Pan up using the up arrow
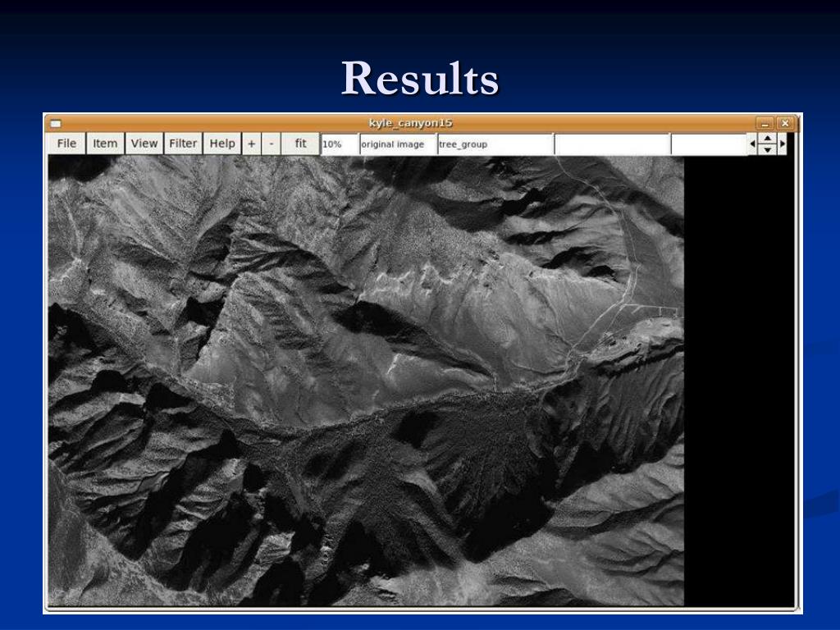Screen dimensions: 840x630 [x=768, y=138]
